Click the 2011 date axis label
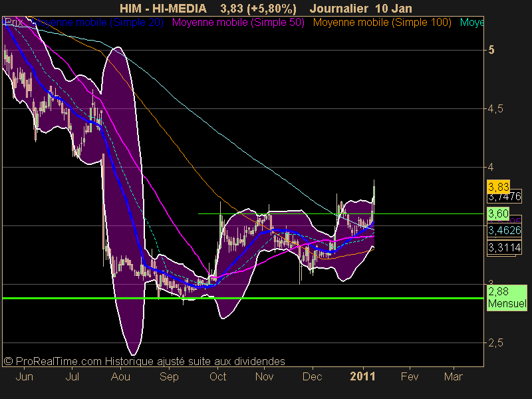 [362, 376]
